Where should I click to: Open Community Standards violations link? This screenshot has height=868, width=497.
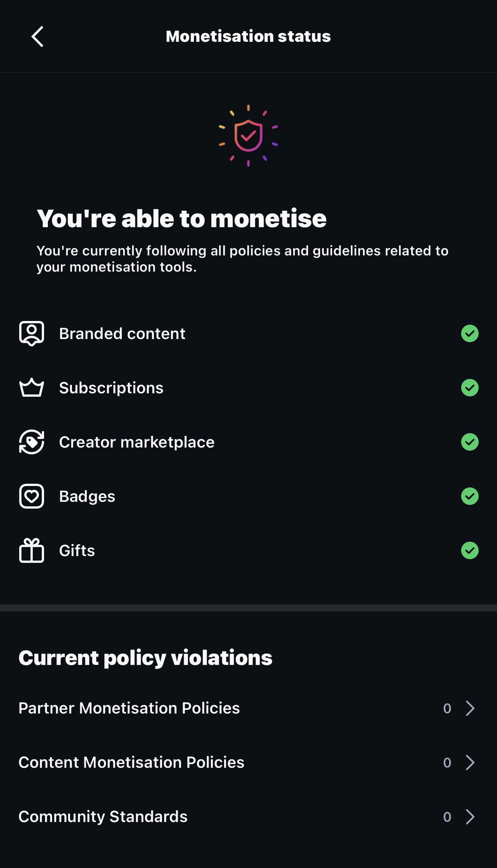click(103, 817)
